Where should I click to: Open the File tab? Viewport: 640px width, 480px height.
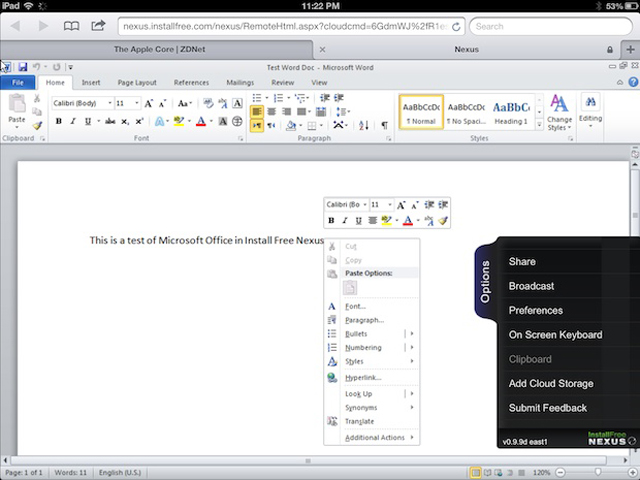click(18, 82)
